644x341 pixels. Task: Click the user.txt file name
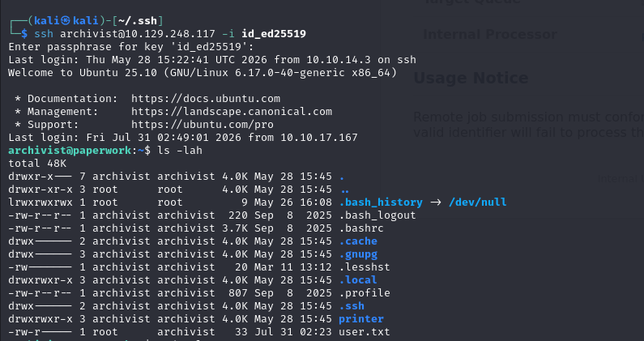point(365,332)
